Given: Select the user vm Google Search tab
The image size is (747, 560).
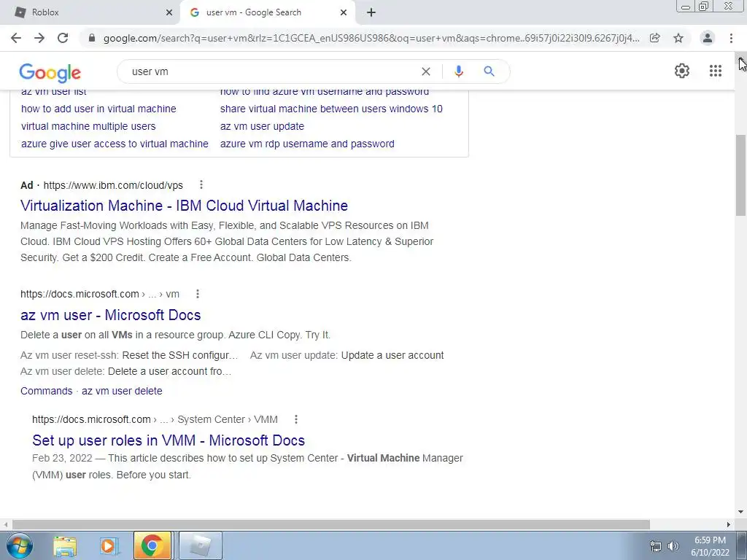Looking at the screenshot, I should click(267, 13).
